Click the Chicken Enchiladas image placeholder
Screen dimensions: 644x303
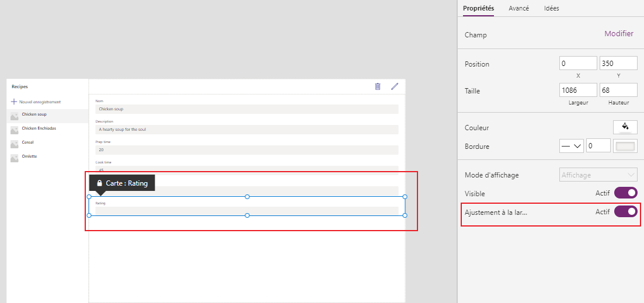[x=15, y=130]
